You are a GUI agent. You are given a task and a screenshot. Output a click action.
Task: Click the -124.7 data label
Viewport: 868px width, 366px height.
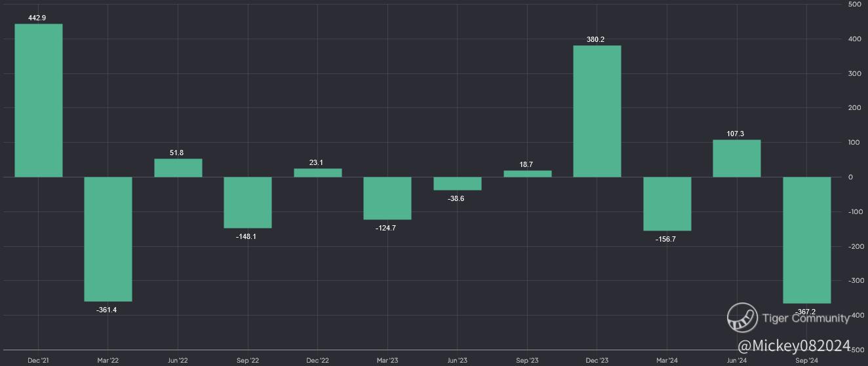(x=385, y=228)
